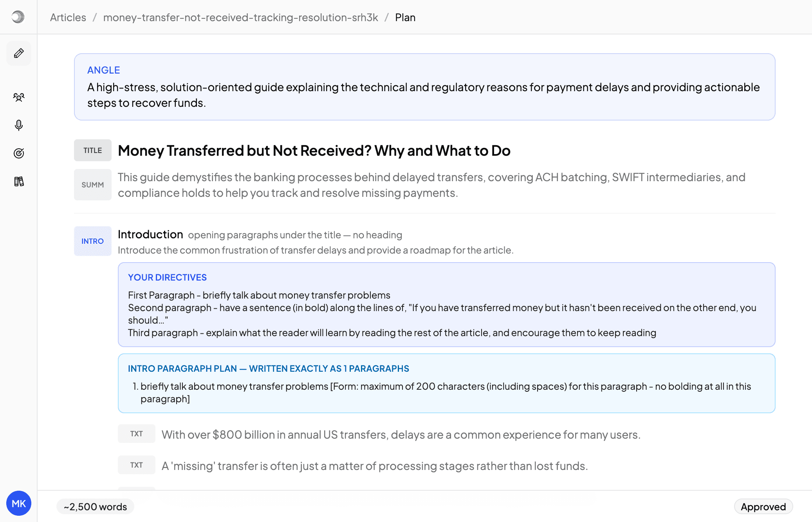Click plan item 1 'briefly talk about money transfer problems'
812x522 pixels.
[x=446, y=392]
